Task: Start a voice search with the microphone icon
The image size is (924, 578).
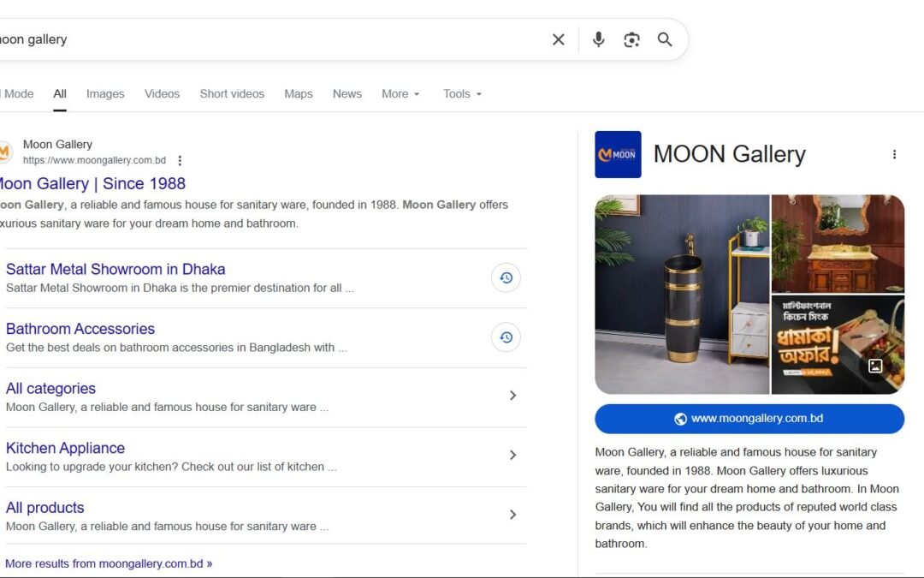Action: (598, 39)
